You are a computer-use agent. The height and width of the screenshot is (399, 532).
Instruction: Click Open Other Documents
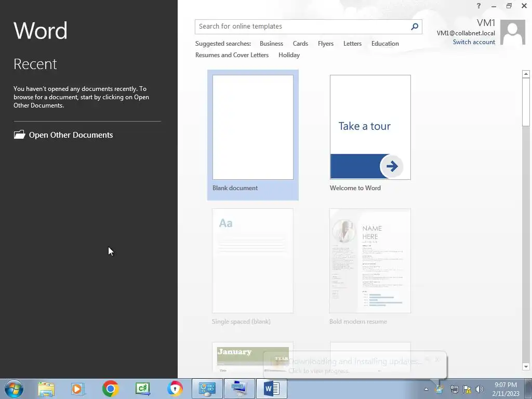[63, 135]
